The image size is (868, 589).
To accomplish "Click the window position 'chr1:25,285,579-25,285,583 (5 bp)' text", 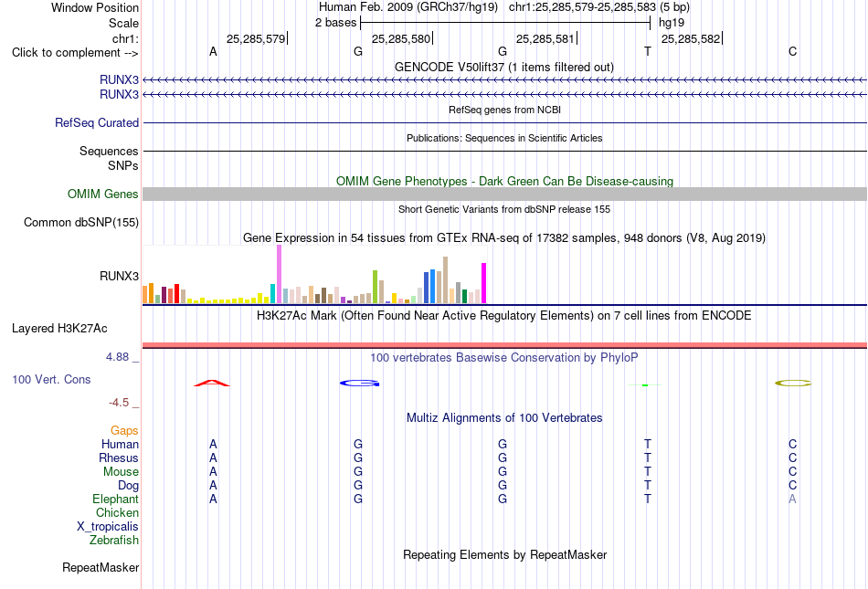I will [599, 7].
